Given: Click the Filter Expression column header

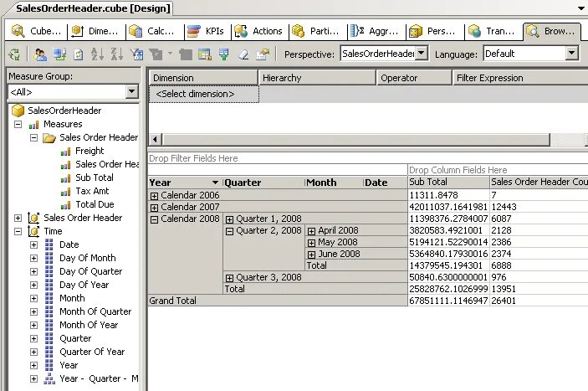Looking at the screenshot, I should [520, 78].
